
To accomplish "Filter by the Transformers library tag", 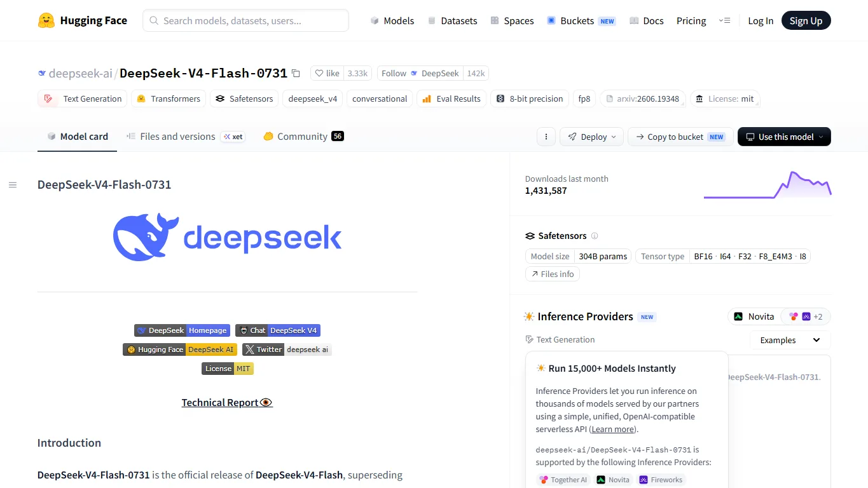I will (x=169, y=98).
